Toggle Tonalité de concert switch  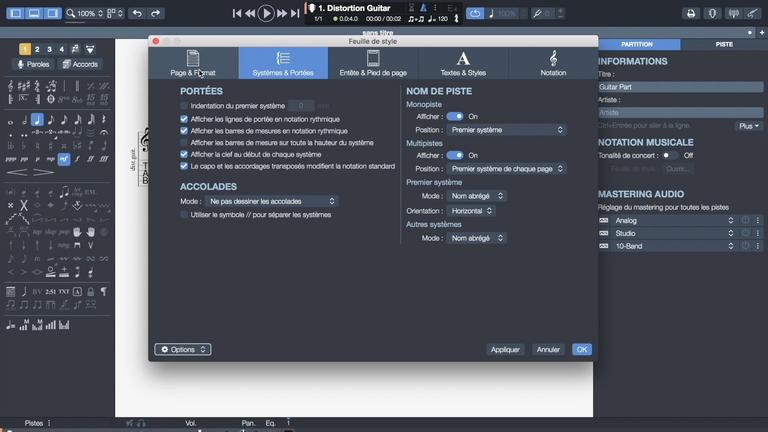(670, 155)
